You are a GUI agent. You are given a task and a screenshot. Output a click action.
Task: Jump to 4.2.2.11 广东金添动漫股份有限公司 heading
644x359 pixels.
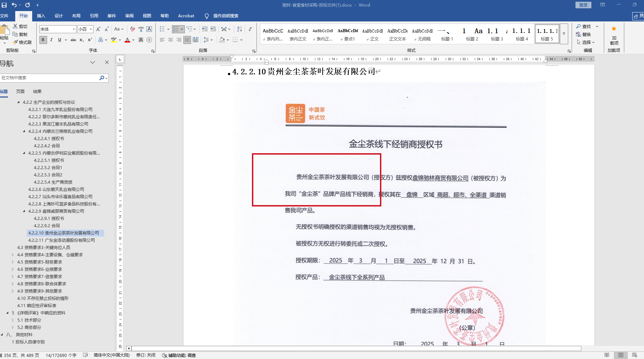[62, 240]
